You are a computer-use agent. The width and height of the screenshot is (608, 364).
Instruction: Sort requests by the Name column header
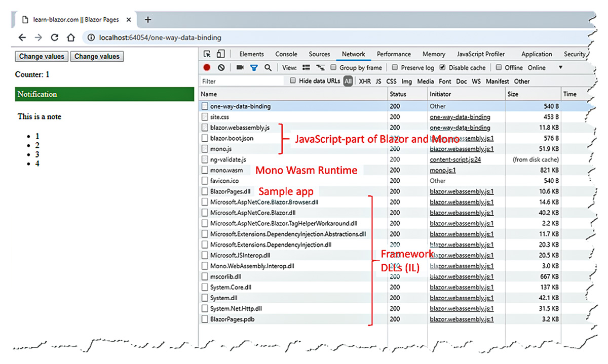(x=209, y=94)
